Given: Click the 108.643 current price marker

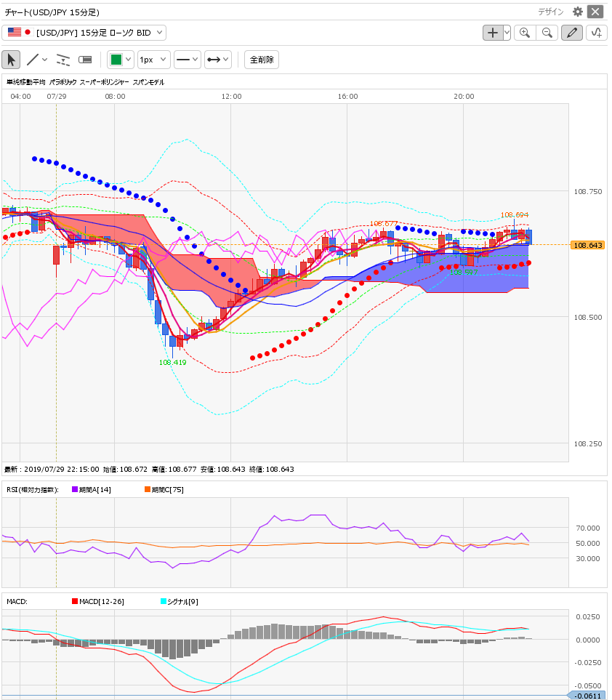Looking at the screenshot, I should [x=588, y=245].
